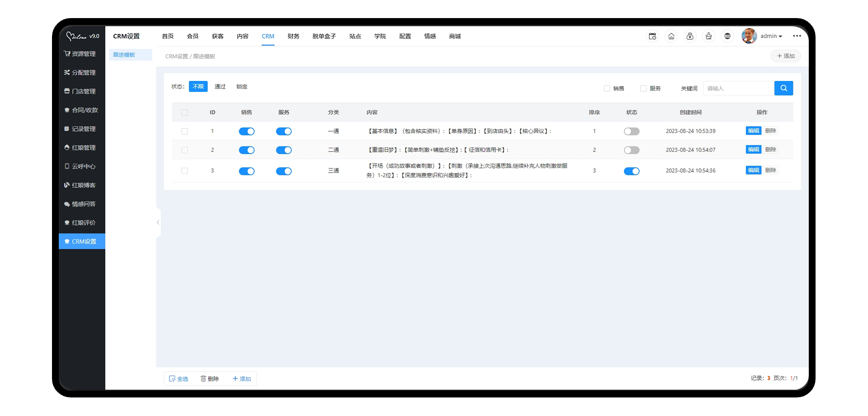This screenshot has width=868, height=416.
Task: Turn off 服务 switch for row 3
Action: [x=283, y=171]
